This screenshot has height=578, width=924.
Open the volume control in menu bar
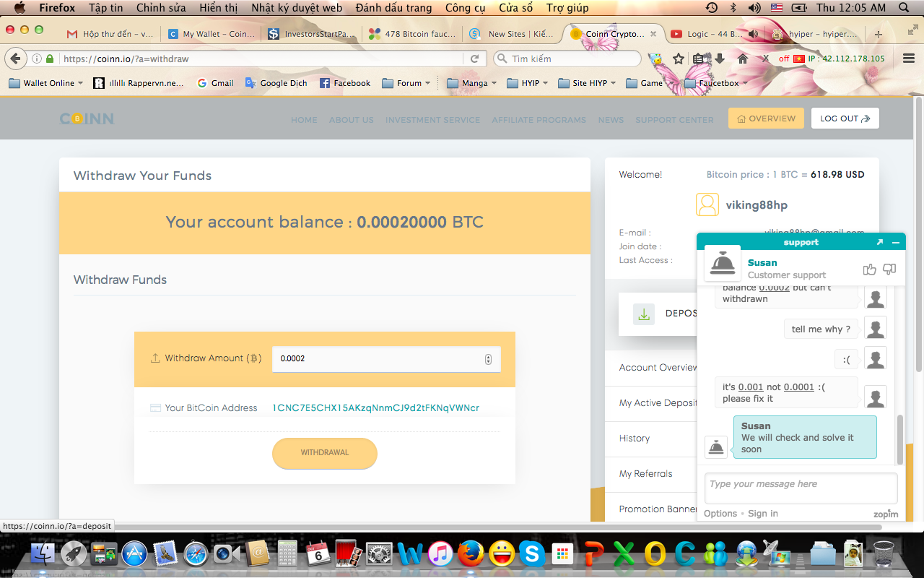754,8
